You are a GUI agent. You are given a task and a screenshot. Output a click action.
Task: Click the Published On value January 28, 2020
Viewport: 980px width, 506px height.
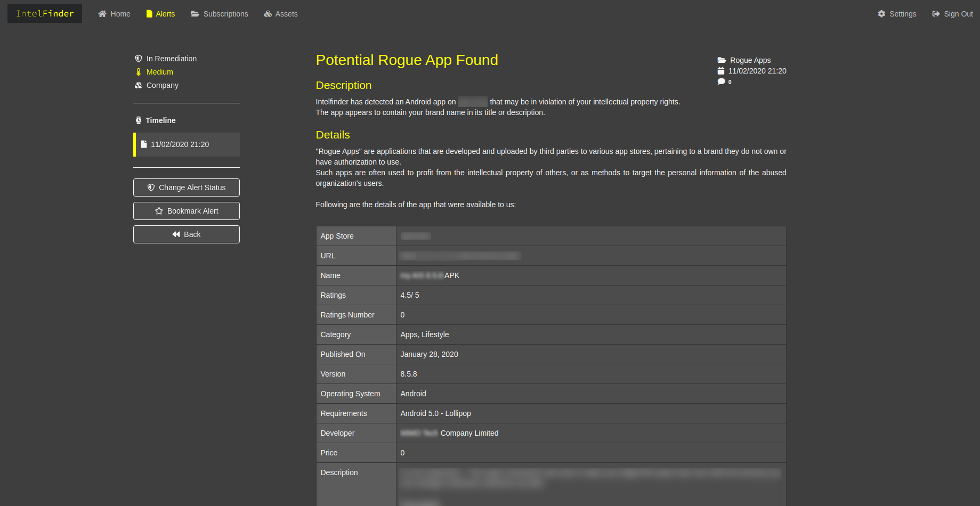pyautogui.click(x=430, y=354)
